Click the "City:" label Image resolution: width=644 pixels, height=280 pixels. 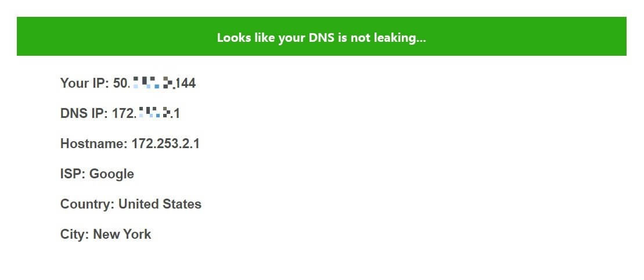click(x=74, y=234)
